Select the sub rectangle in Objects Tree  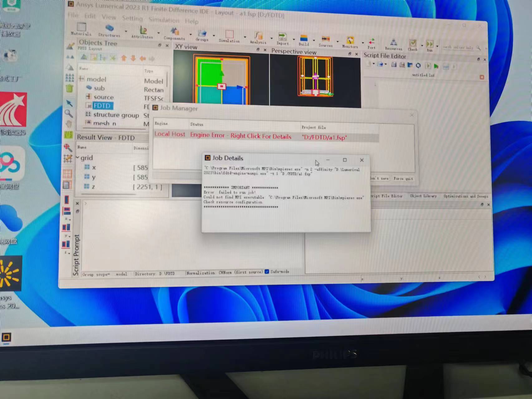(x=99, y=88)
